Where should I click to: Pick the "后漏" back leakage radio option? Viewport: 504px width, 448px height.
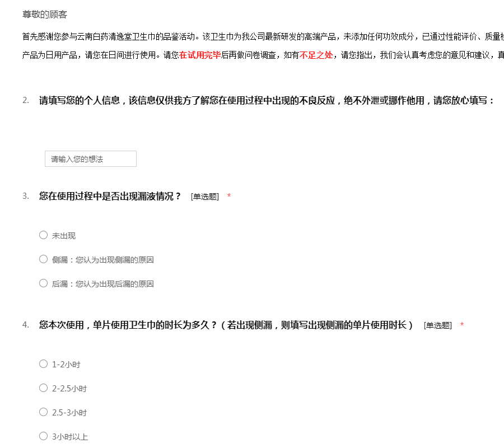tap(43, 283)
